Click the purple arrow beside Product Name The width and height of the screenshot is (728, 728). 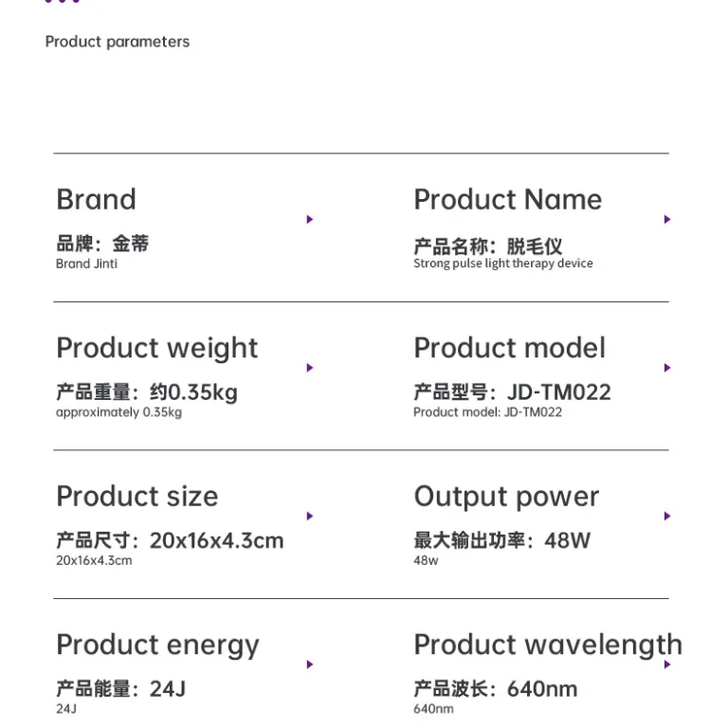click(667, 219)
